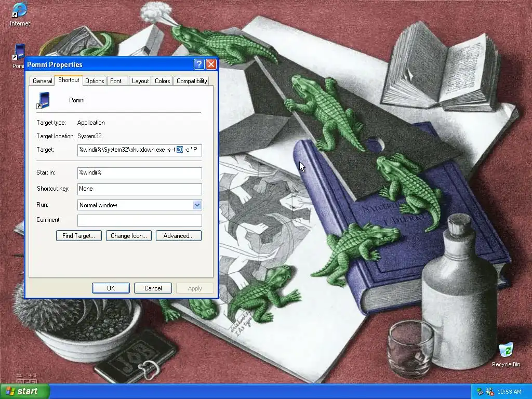Image resolution: width=532 pixels, height=399 pixels.
Task: Click in the empty Comment field
Action: (139, 220)
